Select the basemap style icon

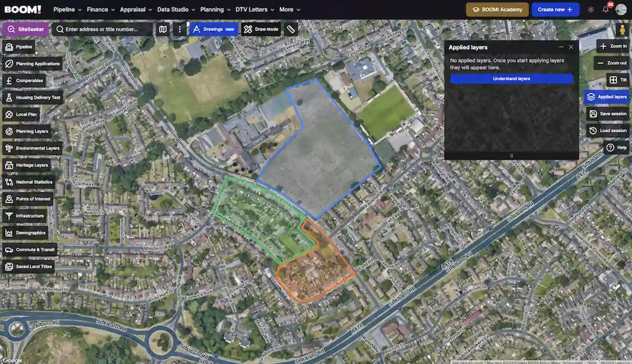point(163,29)
